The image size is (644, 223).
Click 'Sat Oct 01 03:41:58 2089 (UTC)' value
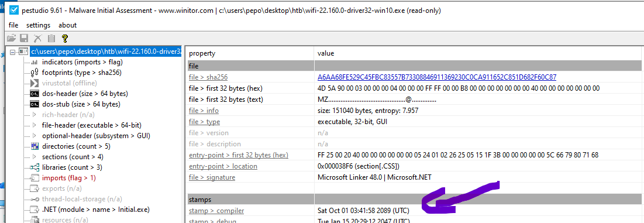(363, 211)
